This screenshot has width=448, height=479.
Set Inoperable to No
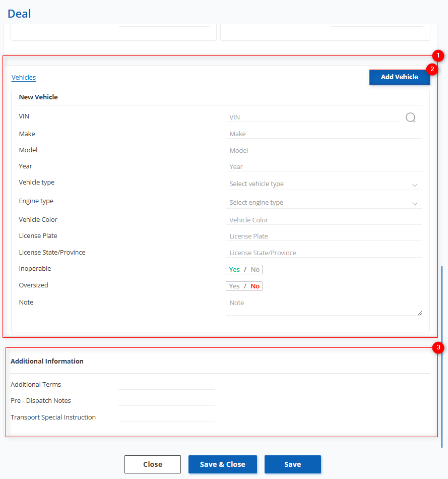(x=255, y=270)
